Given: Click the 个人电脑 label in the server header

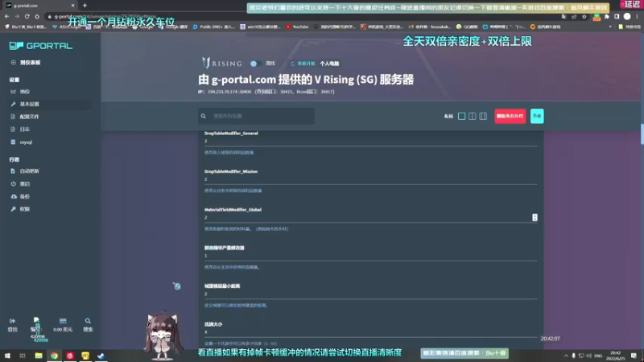Looking at the screenshot, I should (x=329, y=64).
